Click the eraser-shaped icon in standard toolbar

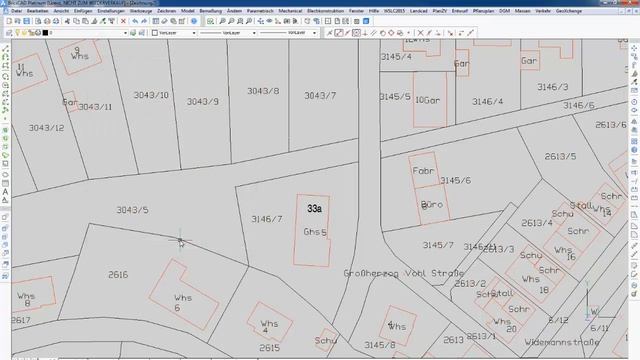coord(164,21)
